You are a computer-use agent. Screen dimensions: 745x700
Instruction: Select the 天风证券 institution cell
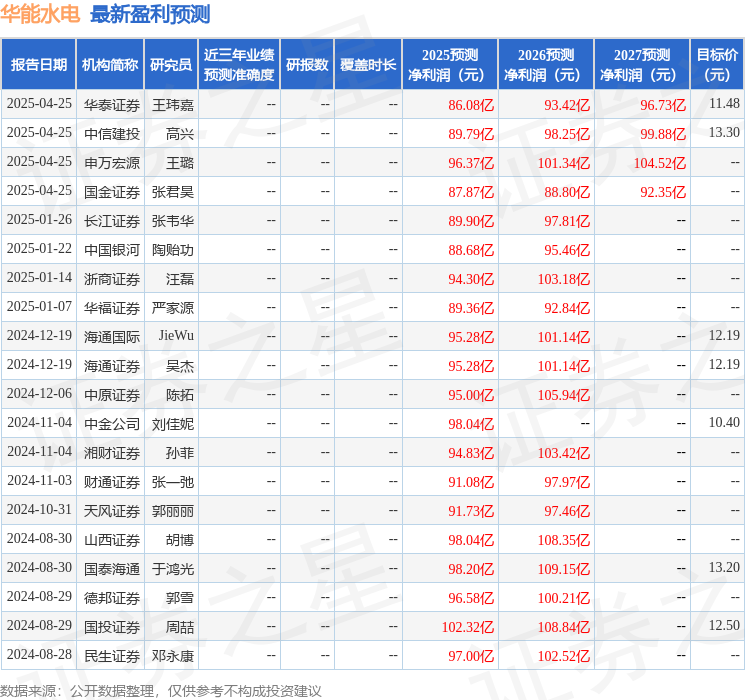(x=112, y=511)
